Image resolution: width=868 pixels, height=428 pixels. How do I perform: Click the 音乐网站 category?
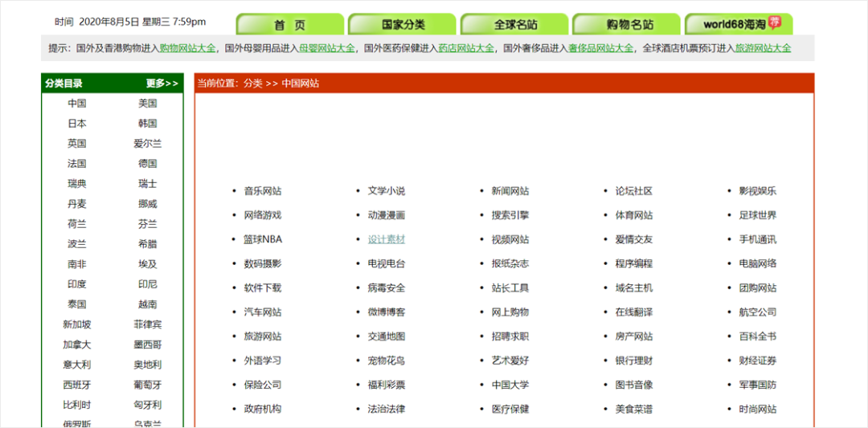(x=263, y=191)
